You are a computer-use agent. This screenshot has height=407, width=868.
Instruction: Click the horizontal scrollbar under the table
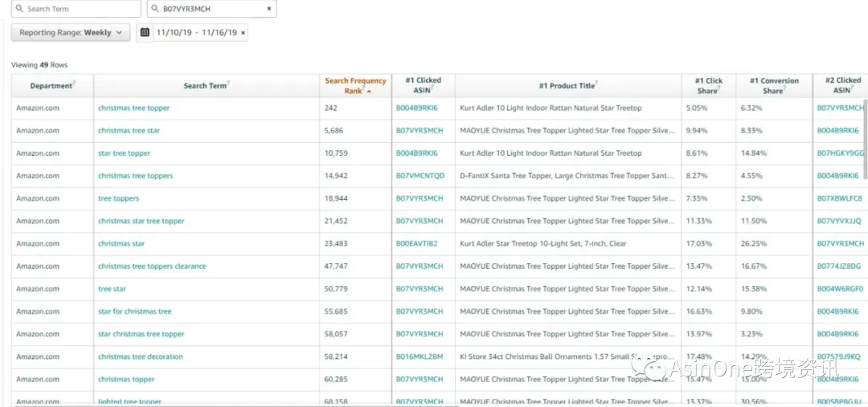click(237, 405)
